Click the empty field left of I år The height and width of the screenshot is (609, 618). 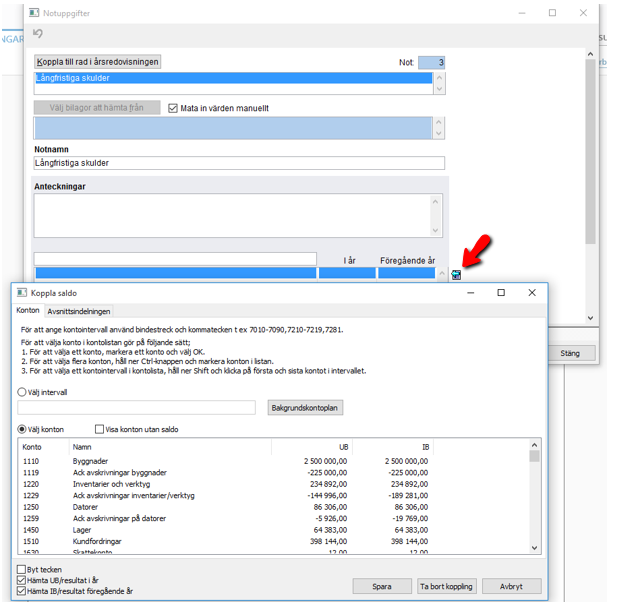click(175, 259)
